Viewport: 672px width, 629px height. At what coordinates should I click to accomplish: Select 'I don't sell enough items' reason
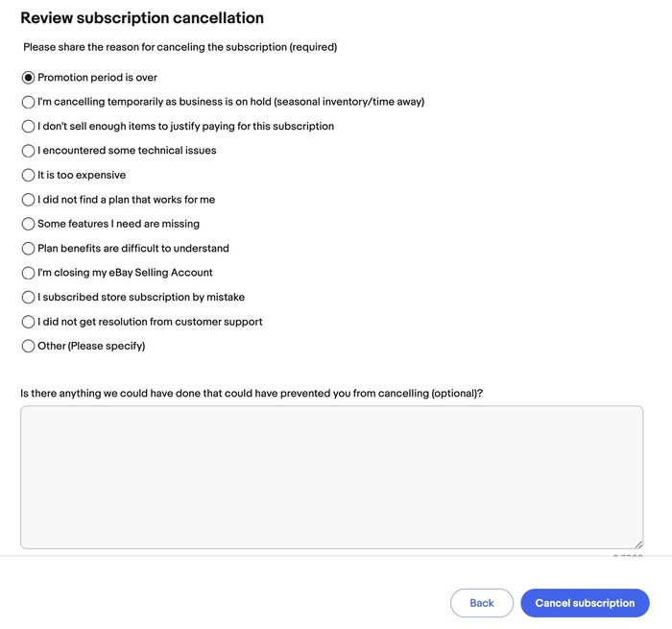click(29, 126)
